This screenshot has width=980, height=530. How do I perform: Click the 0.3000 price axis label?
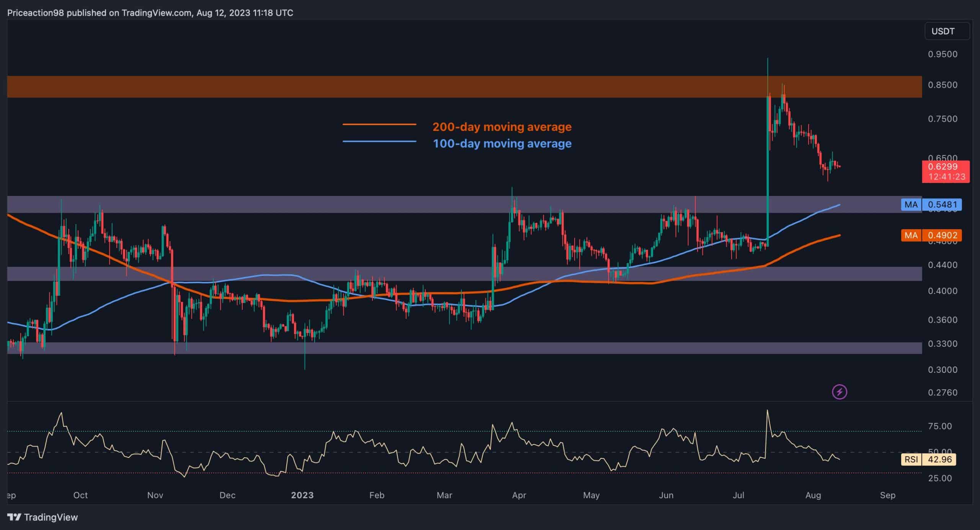[x=942, y=370]
